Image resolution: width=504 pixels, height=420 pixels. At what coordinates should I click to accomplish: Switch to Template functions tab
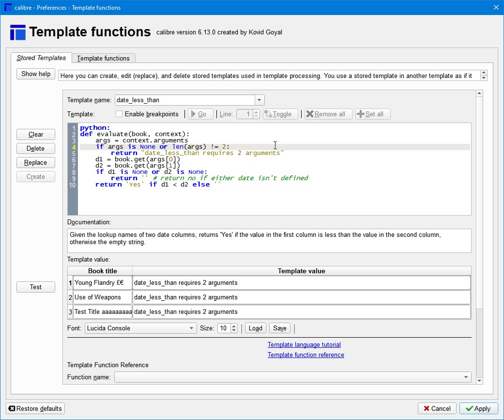pyautogui.click(x=103, y=58)
